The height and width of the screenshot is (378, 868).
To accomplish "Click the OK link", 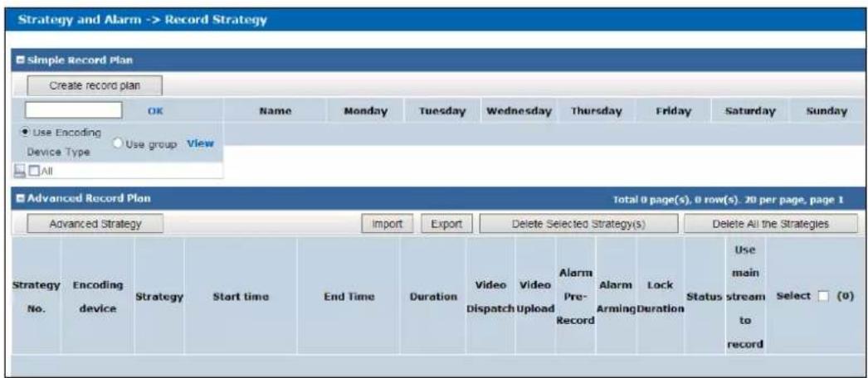I will click(x=155, y=111).
